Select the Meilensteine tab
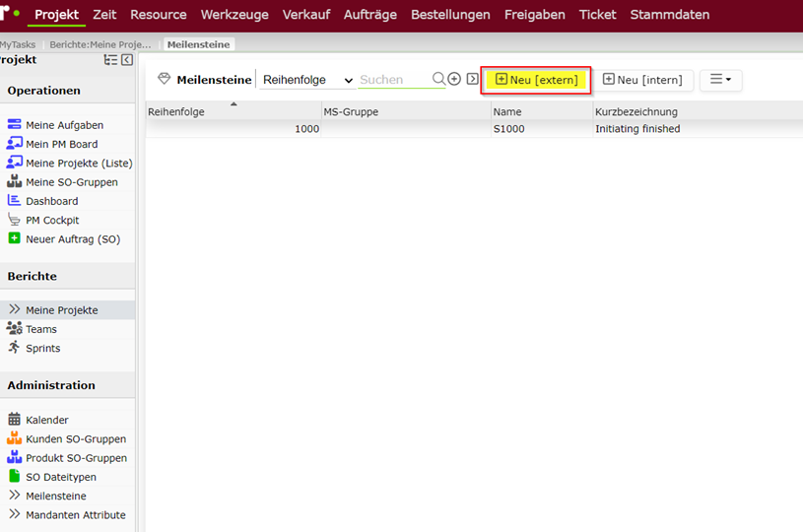Image resolution: width=803 pixels, height=532 pixels. point(199,44)
